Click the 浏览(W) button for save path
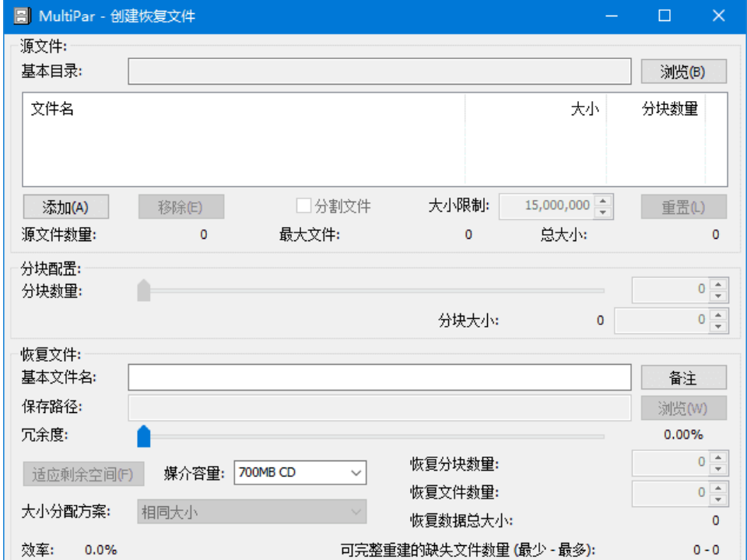This screenshot has width=747, height=560. coord(683,408)
